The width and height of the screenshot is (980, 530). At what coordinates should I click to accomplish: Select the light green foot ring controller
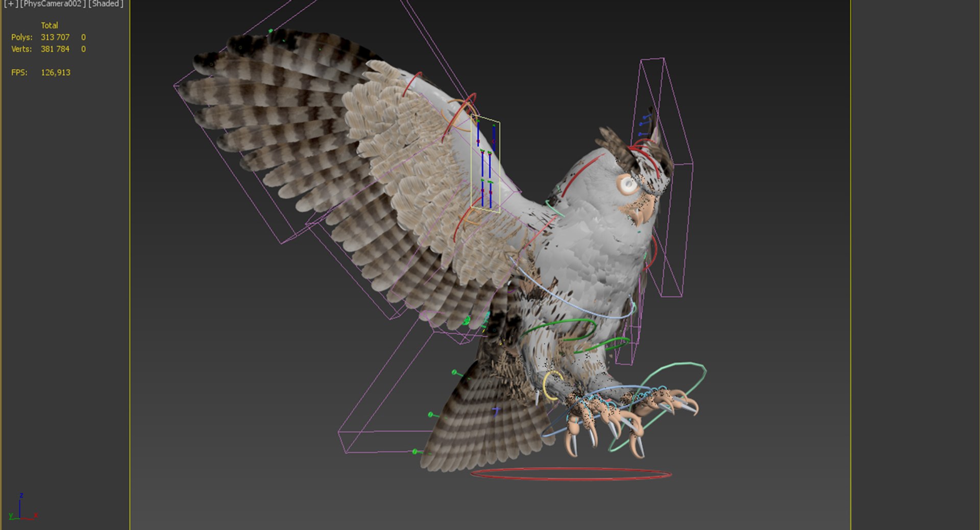658,406
